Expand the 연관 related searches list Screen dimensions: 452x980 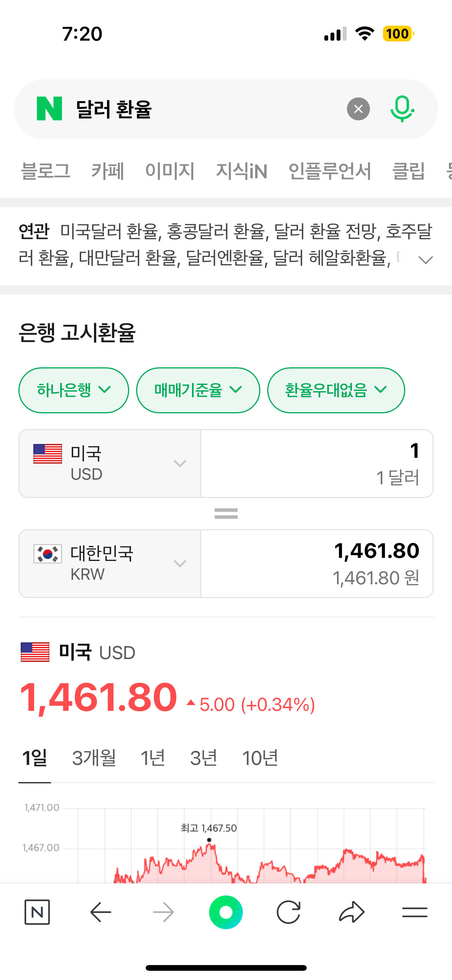(426, 260)
